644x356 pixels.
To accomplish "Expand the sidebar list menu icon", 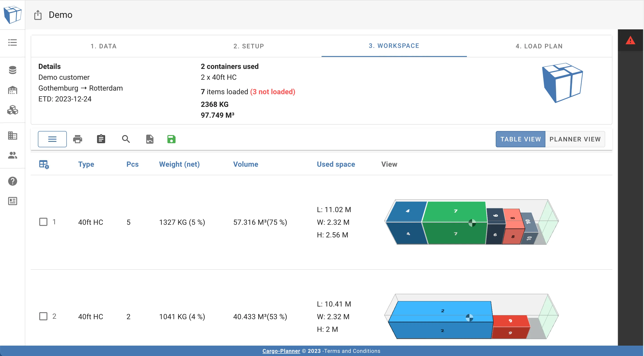I will tap(12, 42).
